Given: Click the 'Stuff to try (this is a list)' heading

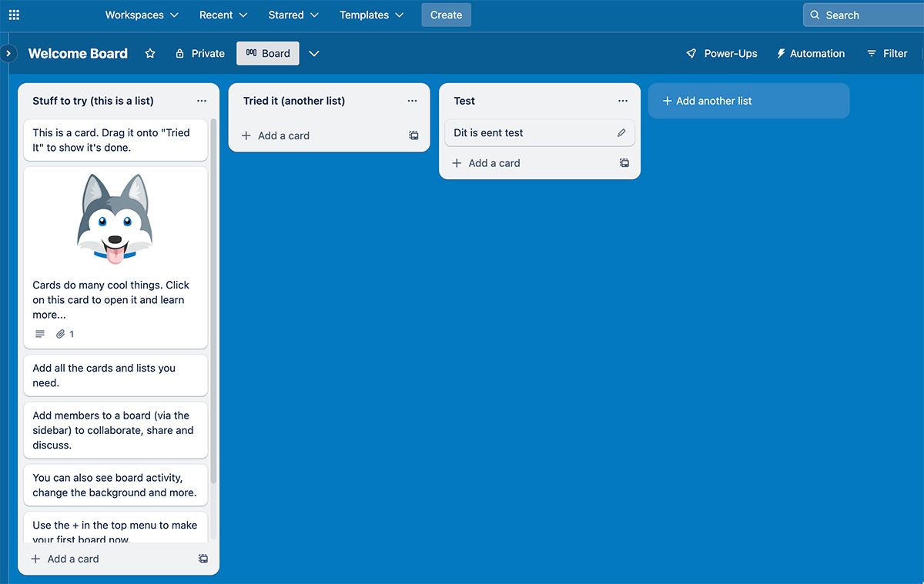Looking at the screenshot, I should [x=93, y=101].
